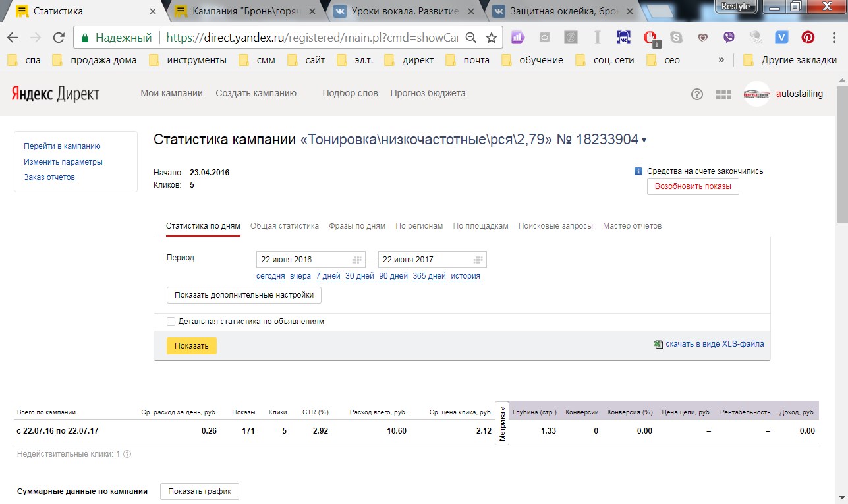Tick the detailed statistics by ads checkbox
This screenshot has height=504, width=848.
tap(171, 322)
